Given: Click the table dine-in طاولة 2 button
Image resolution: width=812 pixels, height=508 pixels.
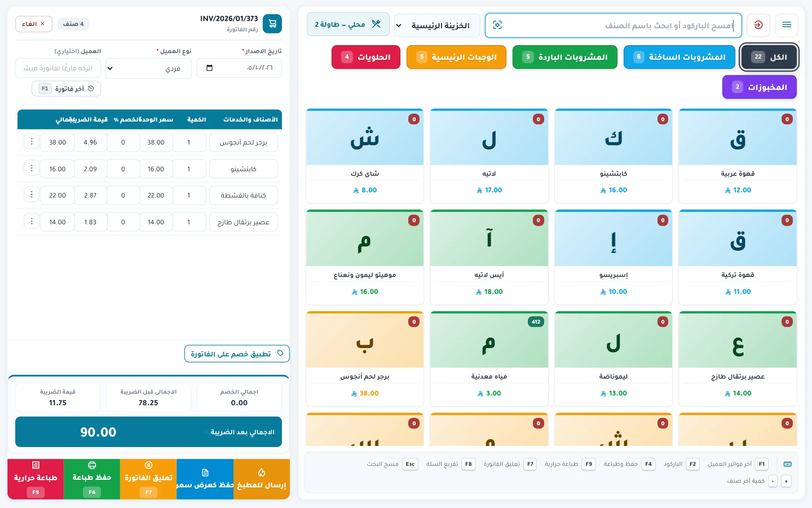Looking at the screenshot, I should (x=348, y=24).
